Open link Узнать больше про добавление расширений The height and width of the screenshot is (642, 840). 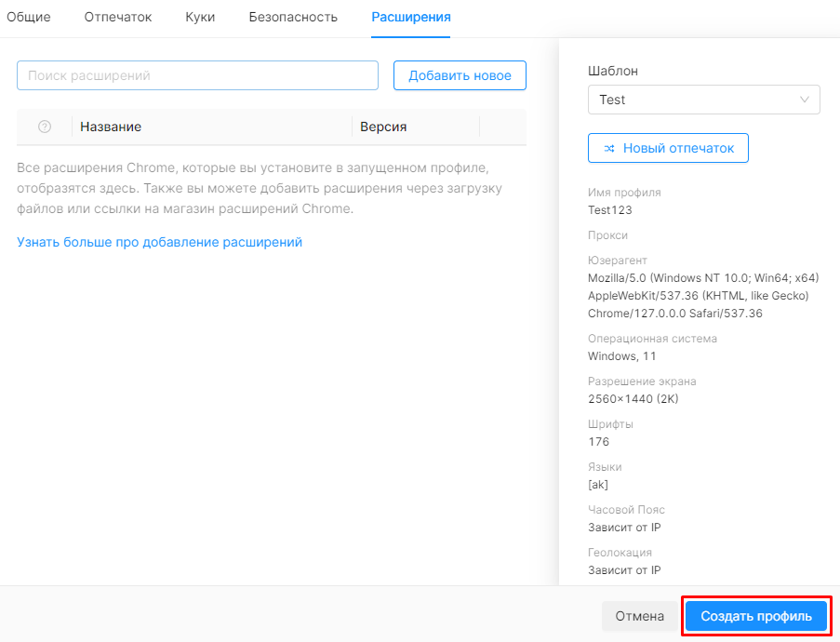click(x=159, y=242)
